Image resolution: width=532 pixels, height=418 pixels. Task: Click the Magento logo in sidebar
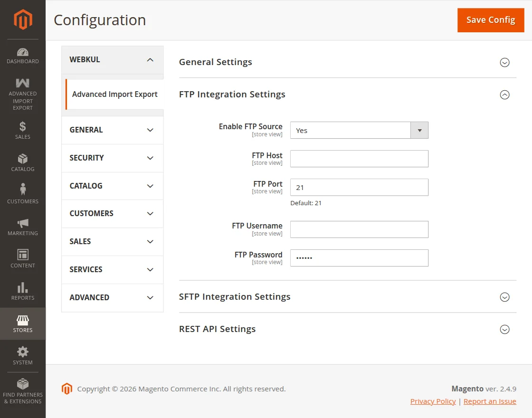point(23,19)
